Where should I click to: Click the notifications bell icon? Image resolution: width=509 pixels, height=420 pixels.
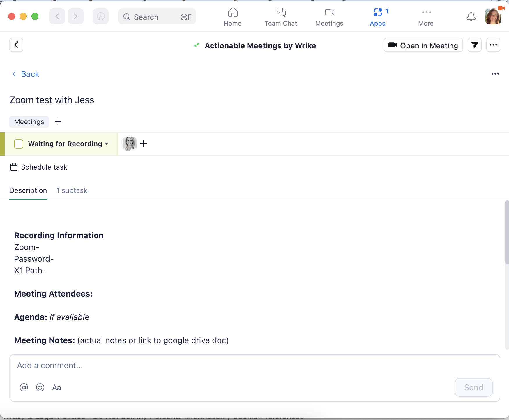tap(471, 17)
